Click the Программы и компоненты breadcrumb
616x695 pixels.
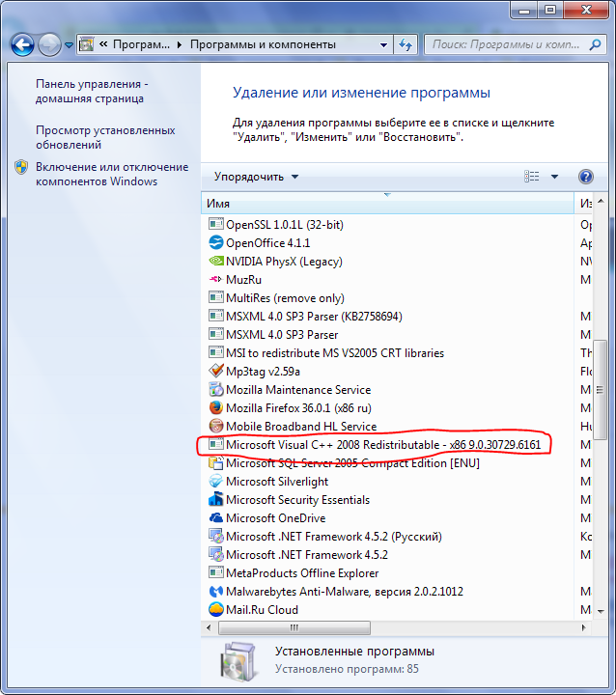(263, 44)
